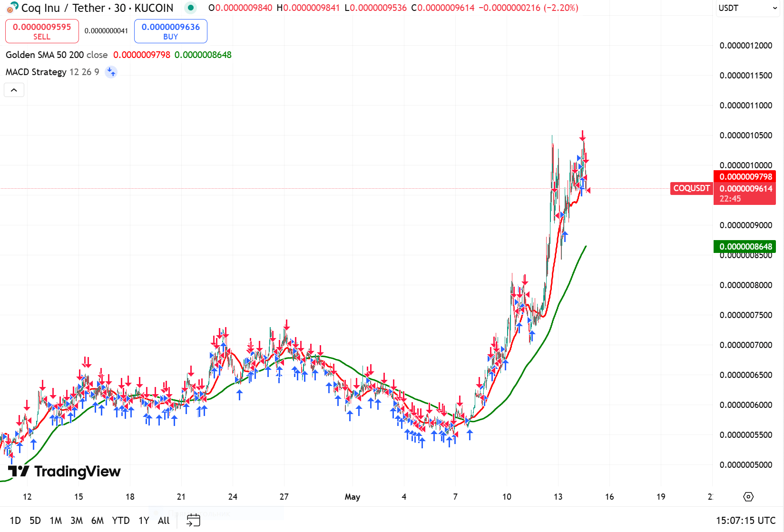Click the 0.0000005000 price axis label

click(x=745, y=465)
